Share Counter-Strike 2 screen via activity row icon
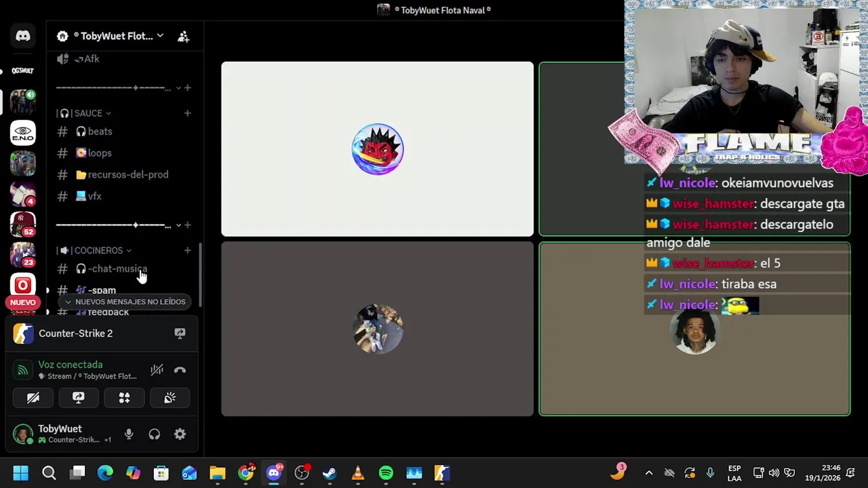Screen dimensions: 868x488 point(180,333)
